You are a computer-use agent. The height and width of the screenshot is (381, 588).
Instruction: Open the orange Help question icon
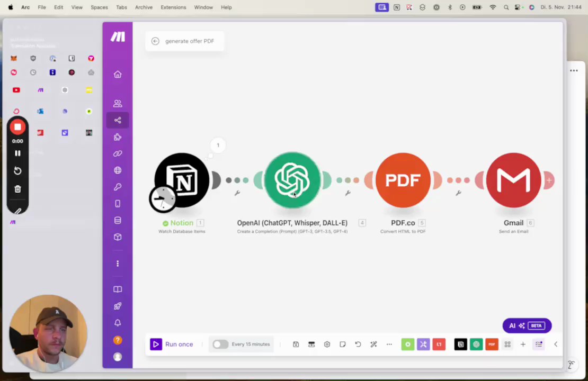[x=118, y=340]
